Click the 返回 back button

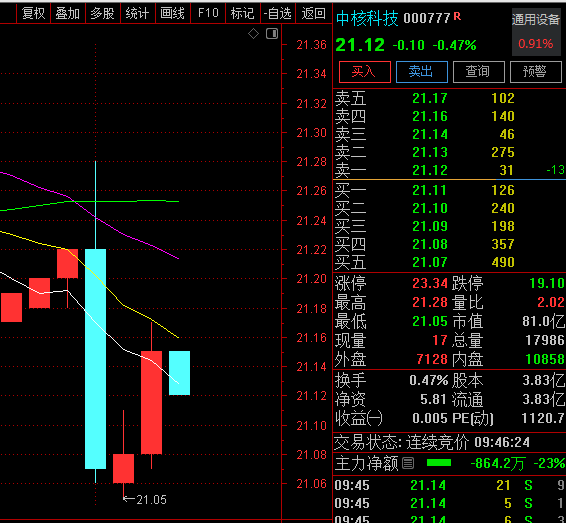pyautogui.click(x=313, y=14)
